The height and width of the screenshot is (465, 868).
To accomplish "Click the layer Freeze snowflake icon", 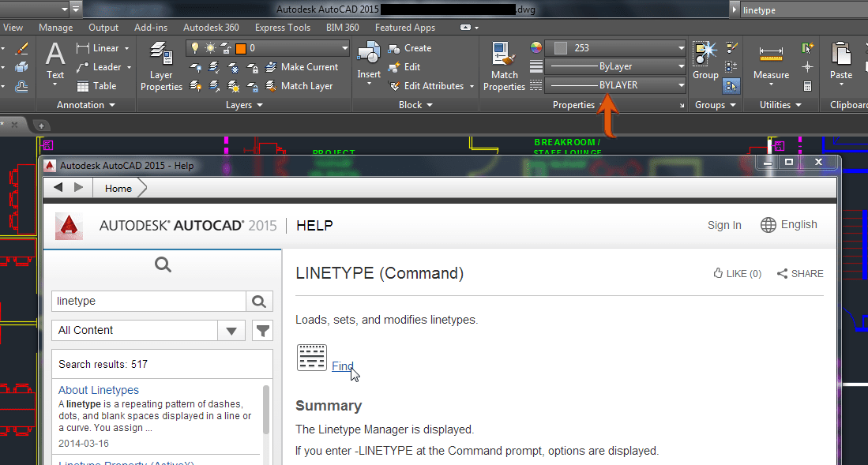I will coord(234,68).
